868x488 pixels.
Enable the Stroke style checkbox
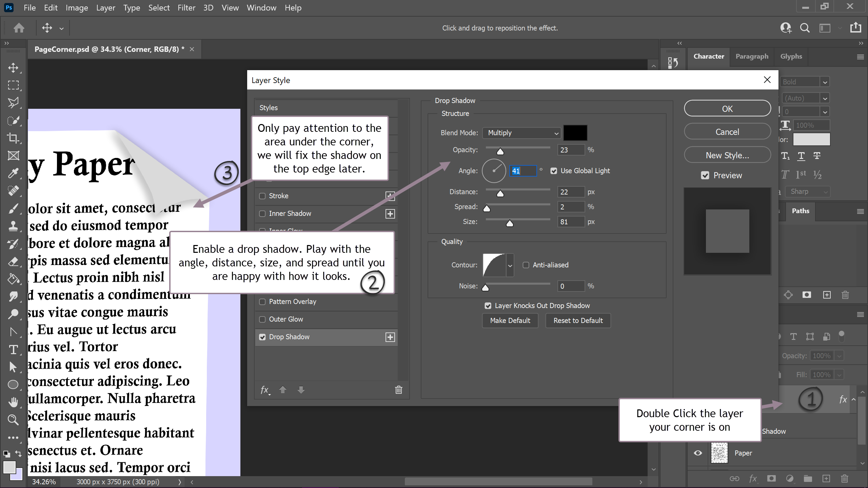(x=262, y=196)
